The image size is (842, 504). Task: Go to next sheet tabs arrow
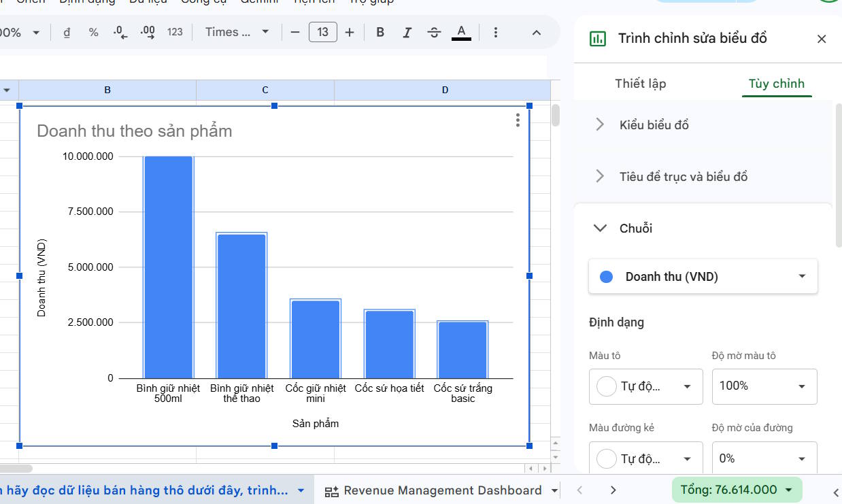pyautogui.click(x=613, y=490)
